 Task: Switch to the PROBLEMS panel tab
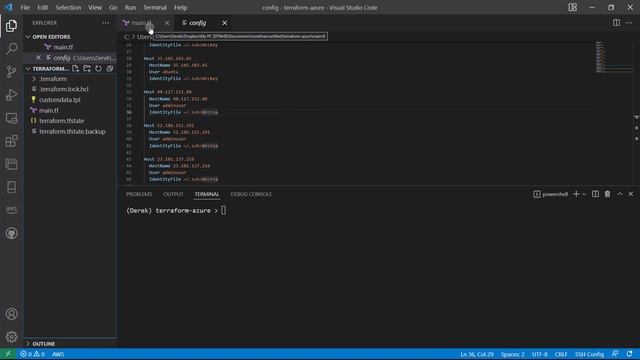(x=139, y=194)
